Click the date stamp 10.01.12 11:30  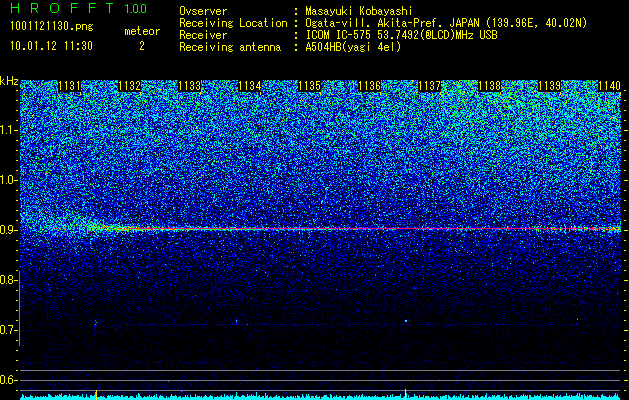click(x=51, y=46)
